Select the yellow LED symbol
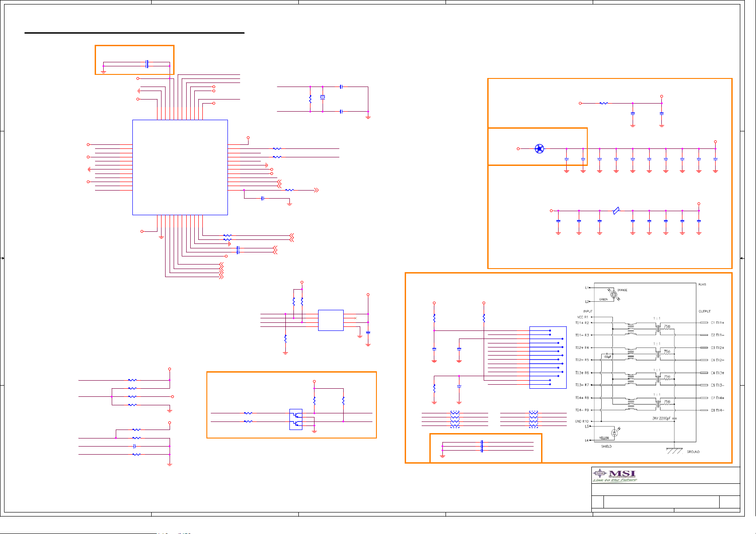Screen dimensions: 756x534 (x=614, y=432)
